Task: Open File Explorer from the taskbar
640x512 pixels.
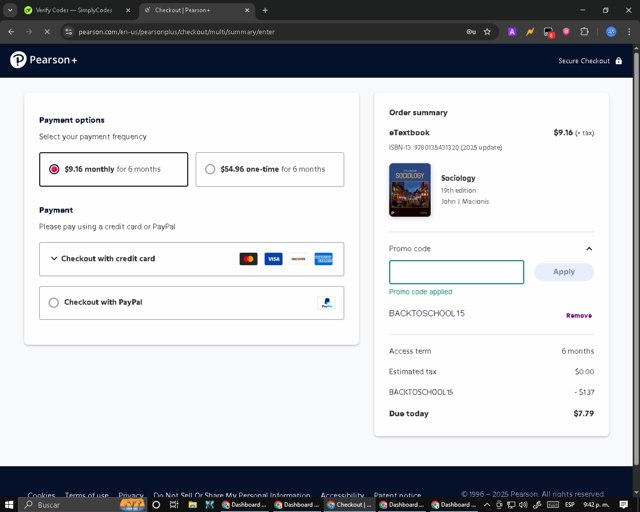Action: [193, 505]
